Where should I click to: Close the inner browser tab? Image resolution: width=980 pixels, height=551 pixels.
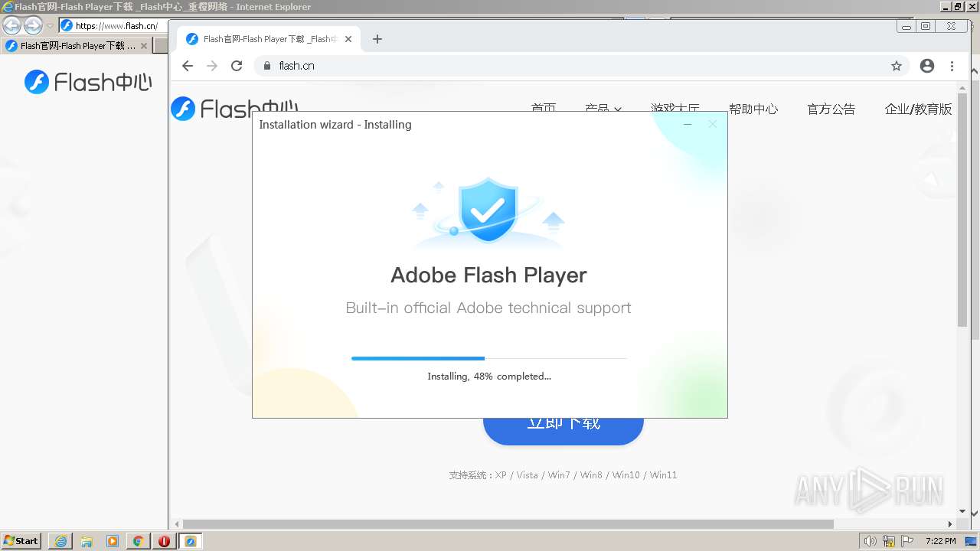[348, 39]
